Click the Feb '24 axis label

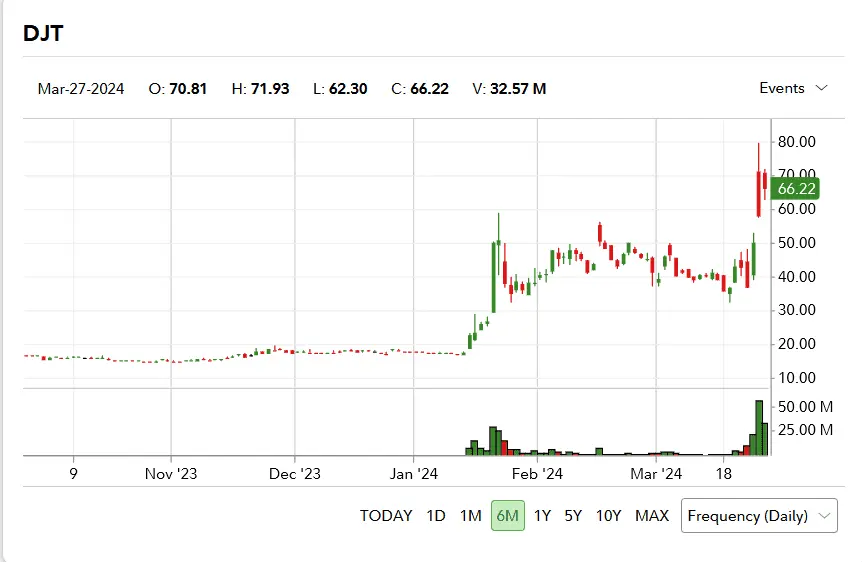pyautogui.click(x=537, y=473)
